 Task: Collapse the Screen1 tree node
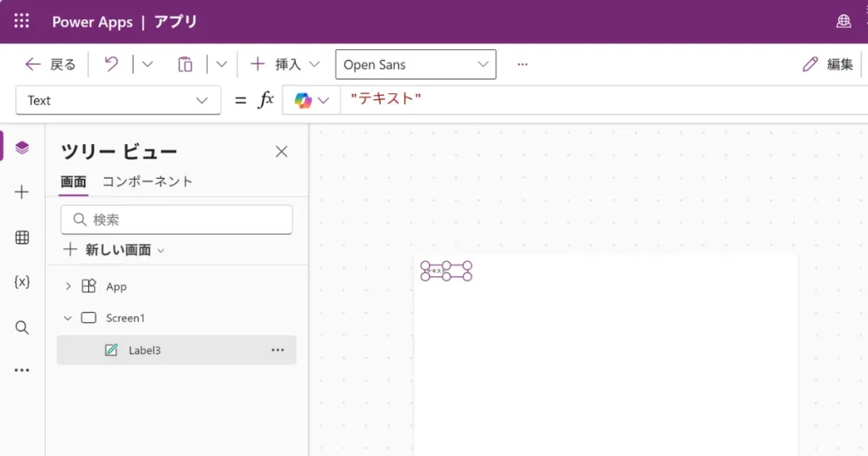(x=69, y=318)
